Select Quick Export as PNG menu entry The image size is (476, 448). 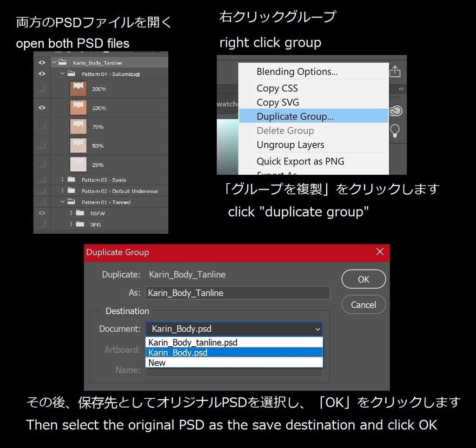click(300, 161)
